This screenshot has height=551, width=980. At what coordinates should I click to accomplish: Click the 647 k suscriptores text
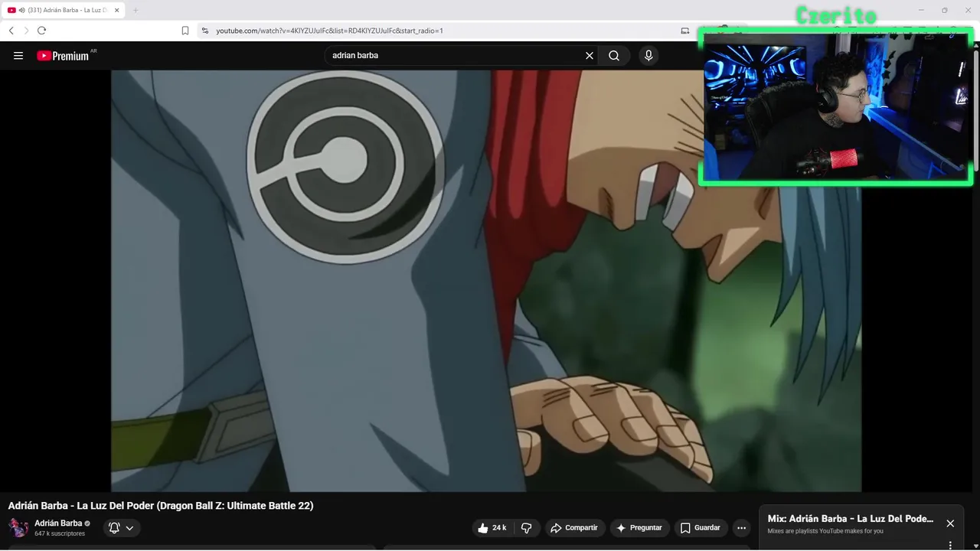[60, 533]
